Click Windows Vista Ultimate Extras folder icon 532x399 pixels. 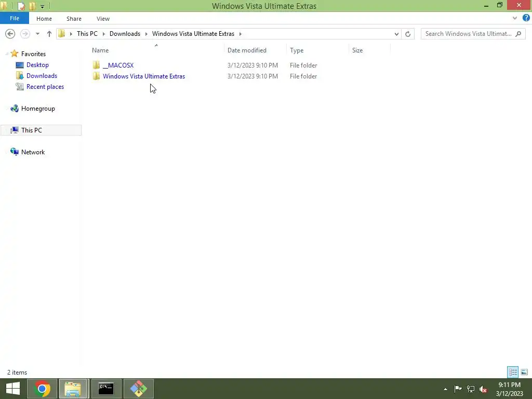[x=96, y=76]
